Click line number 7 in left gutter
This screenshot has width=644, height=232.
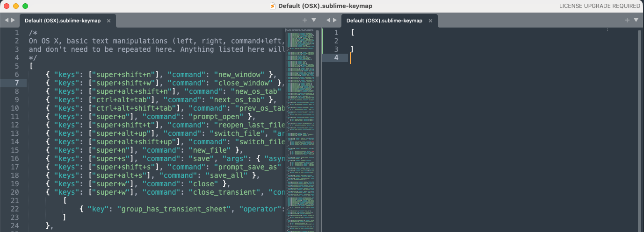[x=17, y=83]
